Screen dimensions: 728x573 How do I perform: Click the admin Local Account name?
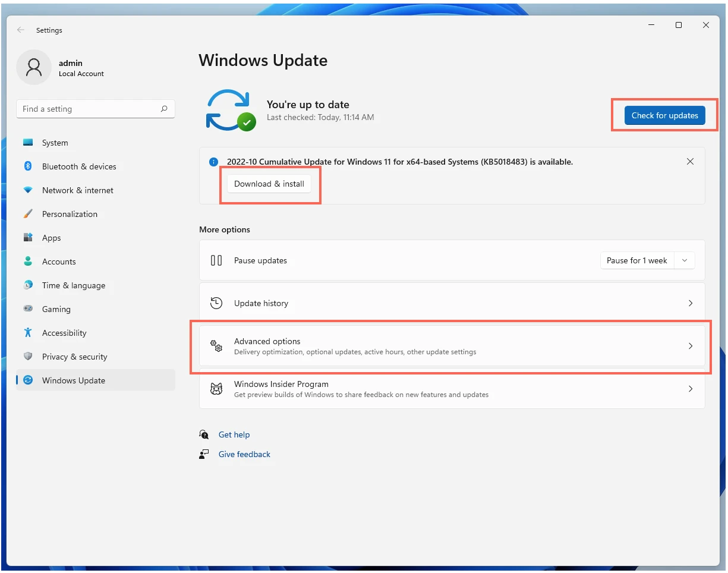pos(81,68)
